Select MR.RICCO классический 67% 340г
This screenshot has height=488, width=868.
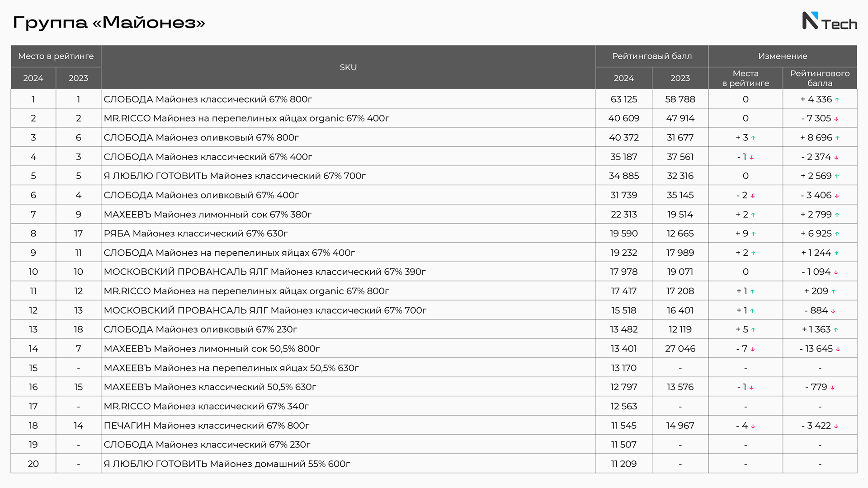[434, 406]
